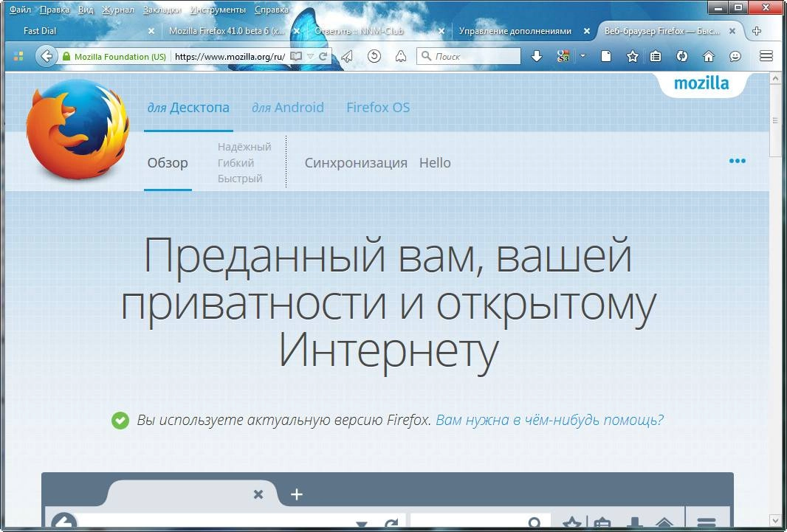Go back with the Back arrow button
Image resolution: width=787 pixels, height=532 pixels.
tap(46, 56)
